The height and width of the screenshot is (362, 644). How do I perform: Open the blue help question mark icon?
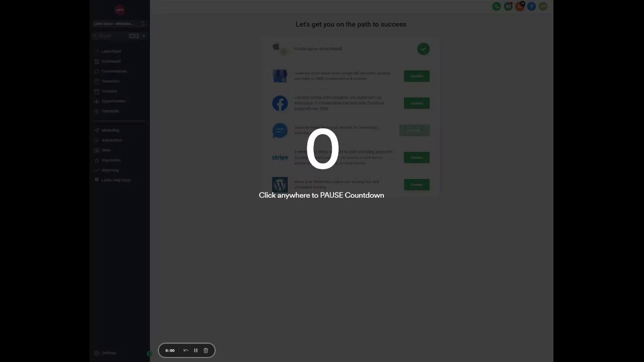pyautogui.click(x=531, y=7)
